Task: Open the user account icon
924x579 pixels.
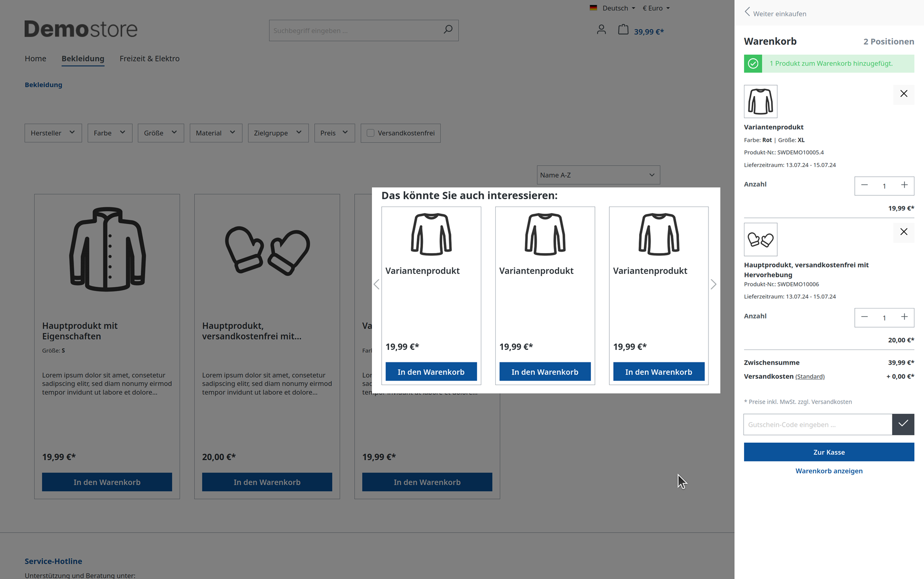Action: (601, 30)
